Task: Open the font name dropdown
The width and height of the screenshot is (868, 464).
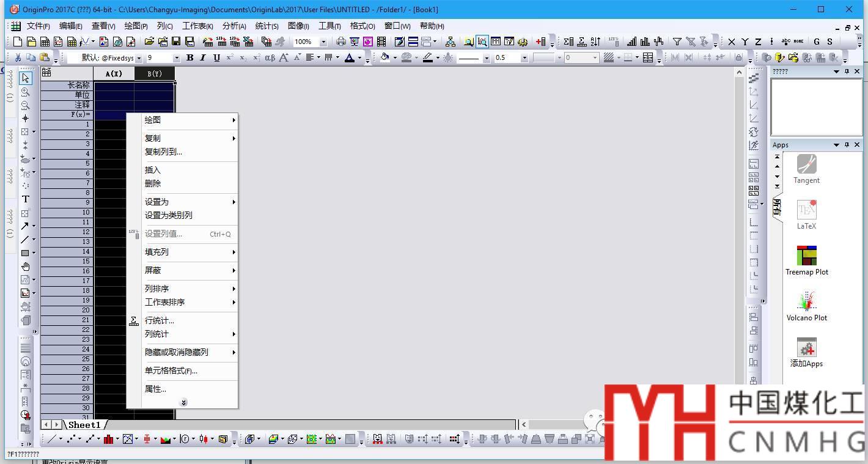Action: click(139, 58)
